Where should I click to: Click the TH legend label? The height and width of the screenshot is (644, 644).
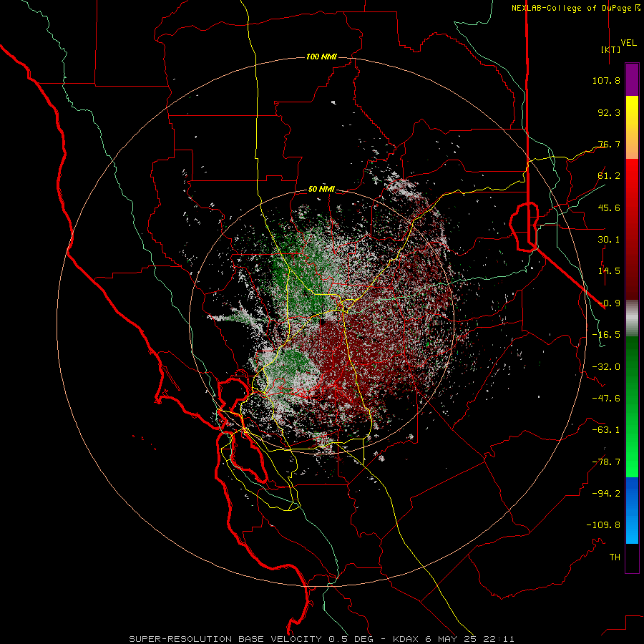pyautogui.click(x=615, y=557)
